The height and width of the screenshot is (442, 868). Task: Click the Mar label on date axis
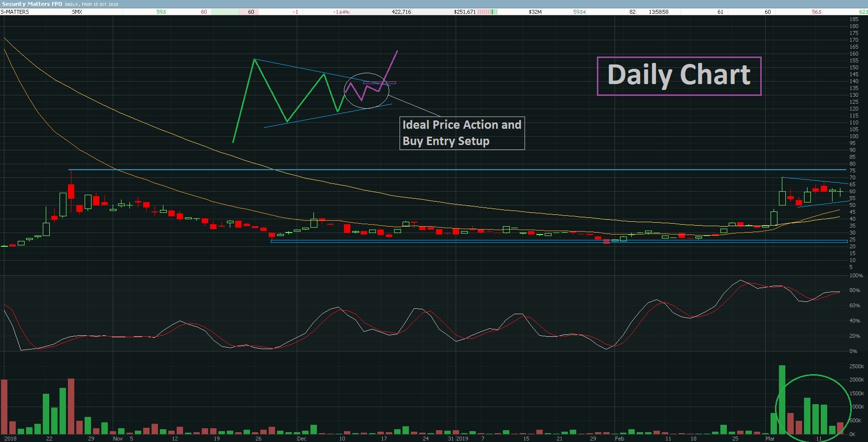coord(770,439)
